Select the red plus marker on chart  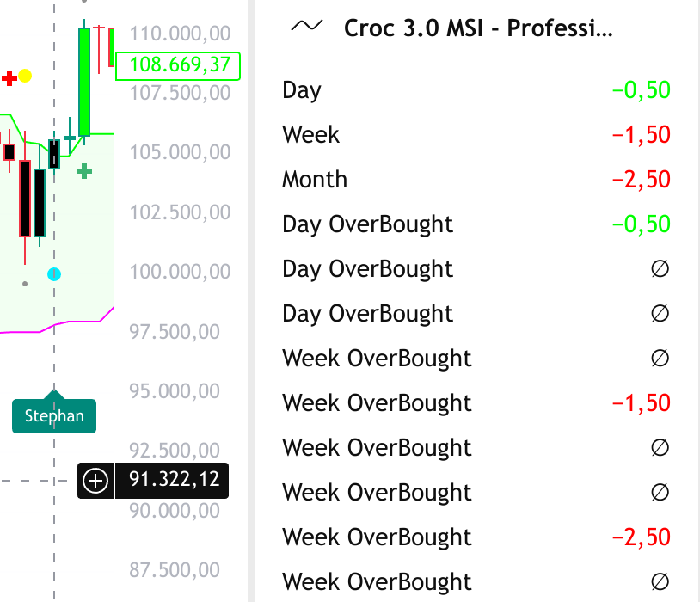(9, 78)
